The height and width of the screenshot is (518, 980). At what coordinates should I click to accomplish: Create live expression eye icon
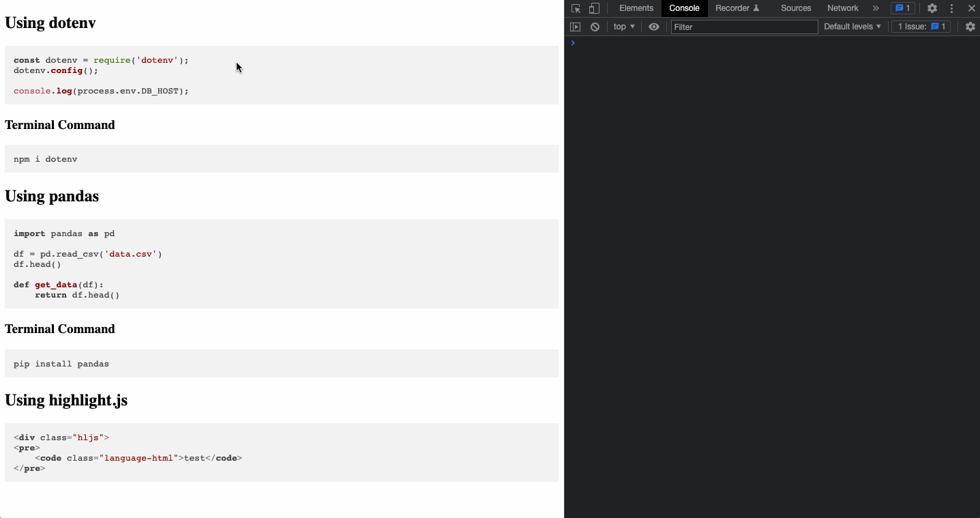pos(654,27)
